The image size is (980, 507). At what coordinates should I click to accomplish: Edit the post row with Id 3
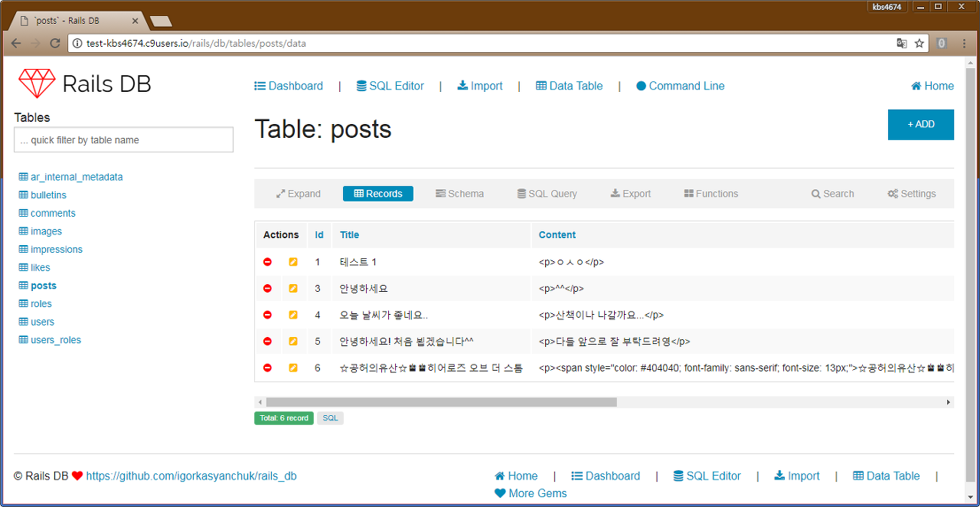click(293, 289)
